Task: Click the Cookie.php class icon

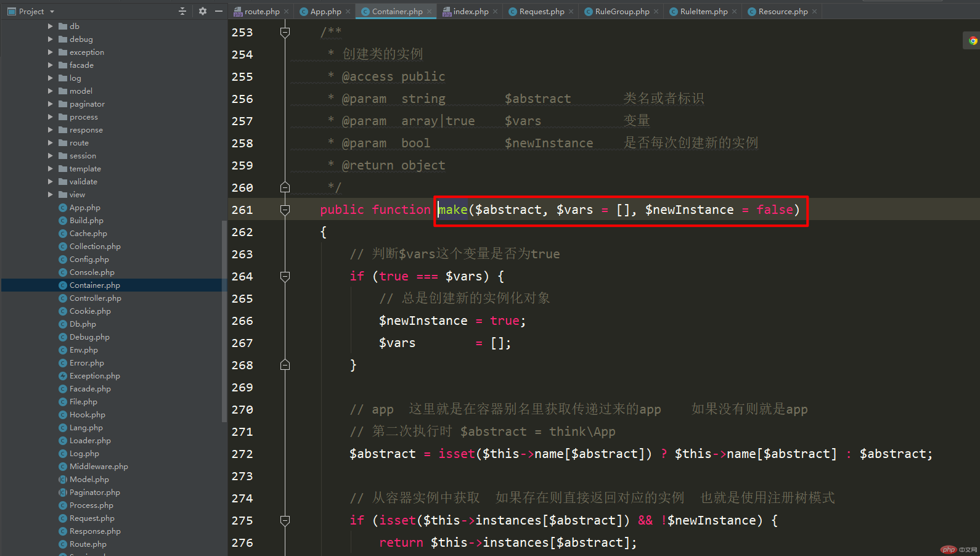Action: pos(63,311)
